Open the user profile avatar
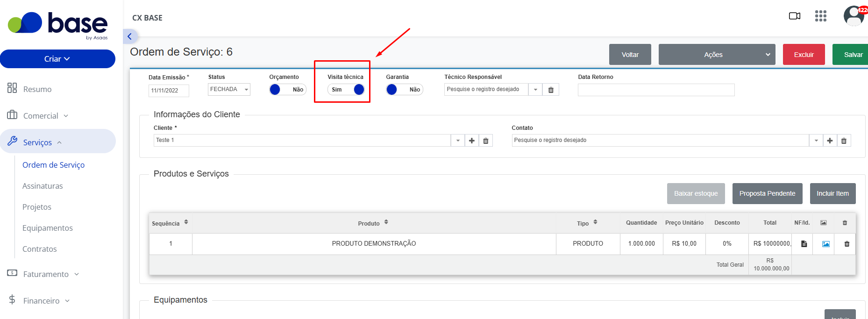The width and height of the screenshot is (868, 319). coord(854,16)
